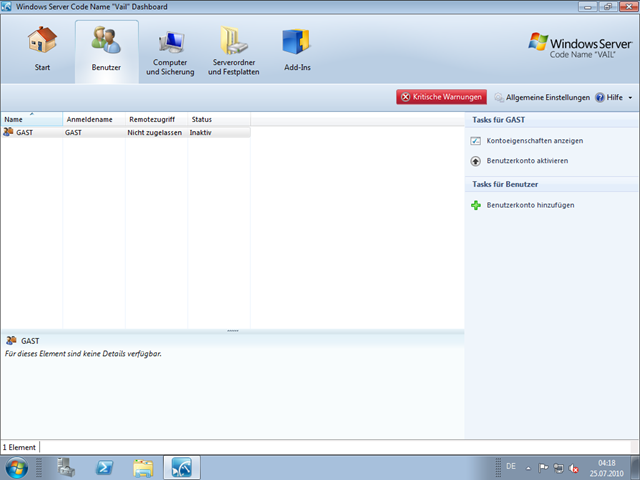Sort by the Name column header

click(31, 119)
